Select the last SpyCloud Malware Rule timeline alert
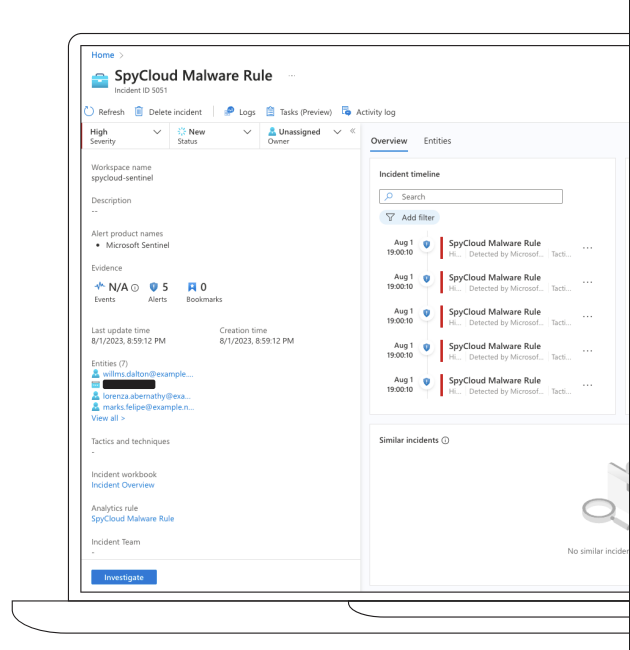 [494, 381]
